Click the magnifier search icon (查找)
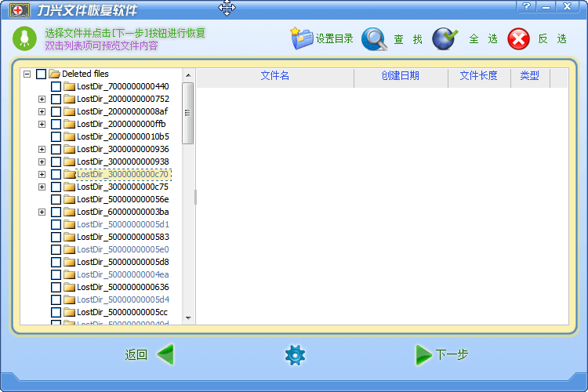The image size is (588, 392). pos(374,38)
